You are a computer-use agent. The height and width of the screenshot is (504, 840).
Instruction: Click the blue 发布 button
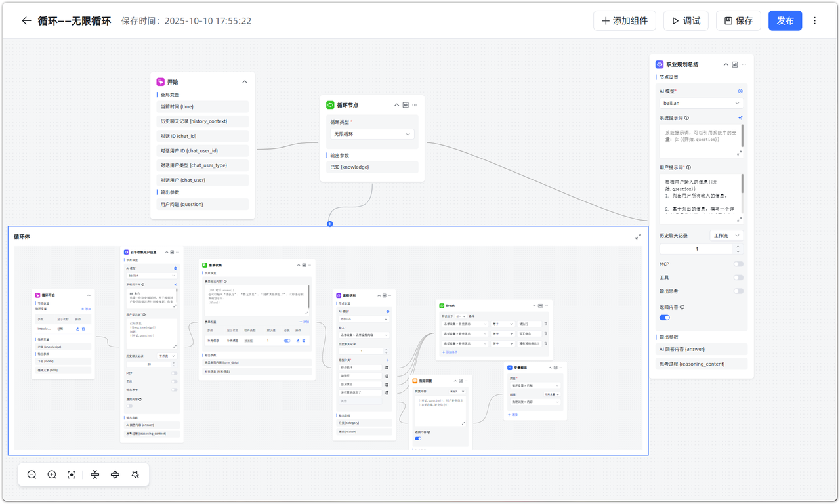click(x=785, y=21)
